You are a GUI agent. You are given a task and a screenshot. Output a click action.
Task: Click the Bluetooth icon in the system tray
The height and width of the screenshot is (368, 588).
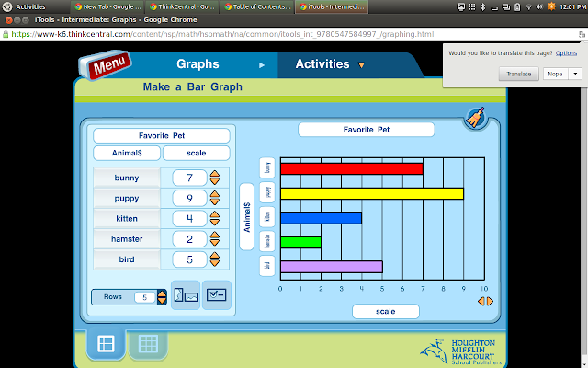[483, 6]
